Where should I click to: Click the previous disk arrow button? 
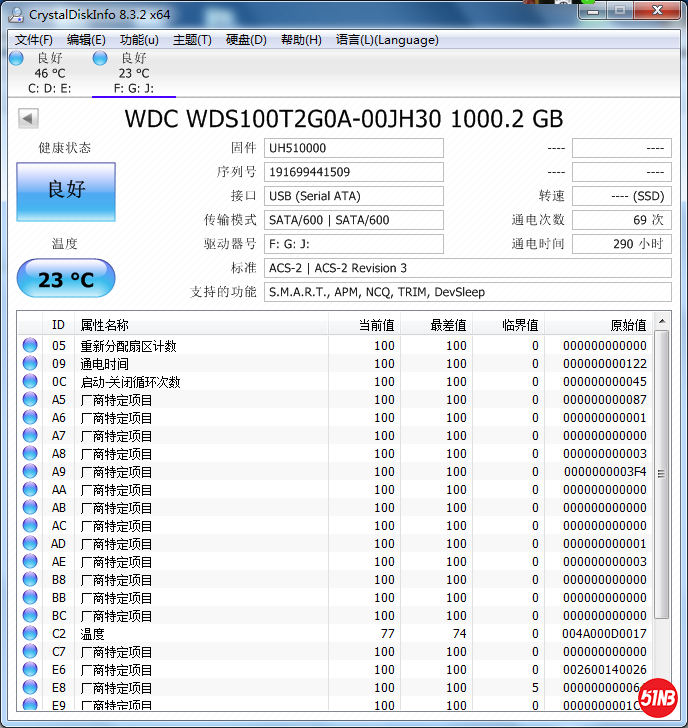pyautogui.click(x=28, y=119)
